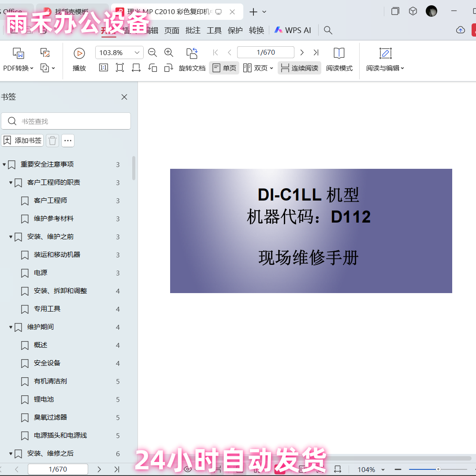Adjust the status bar zoom slider
The width and height of the screenshot is (476, 476).
pos(438,469)
